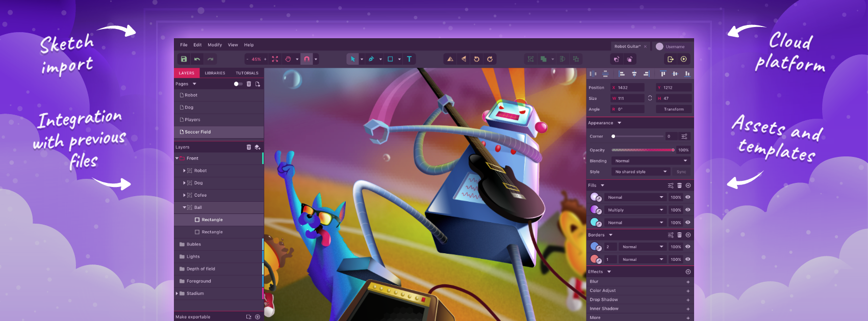Rotate the selection clockwise
The image size is (868, 321).
click(490, 59)
